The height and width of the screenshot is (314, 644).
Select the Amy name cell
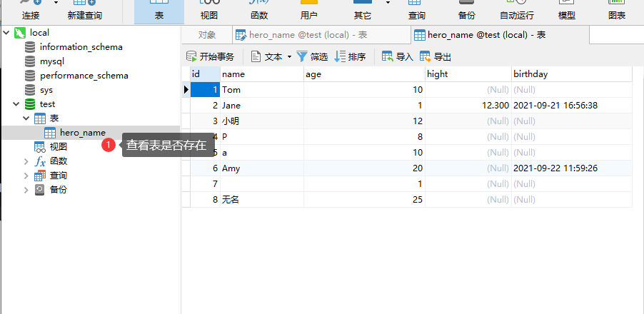coord(262,168)
